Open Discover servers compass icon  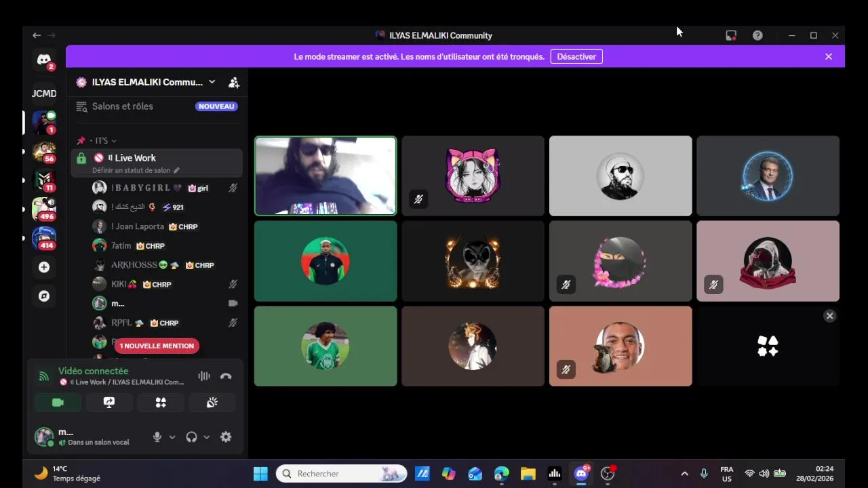(44, 296)
